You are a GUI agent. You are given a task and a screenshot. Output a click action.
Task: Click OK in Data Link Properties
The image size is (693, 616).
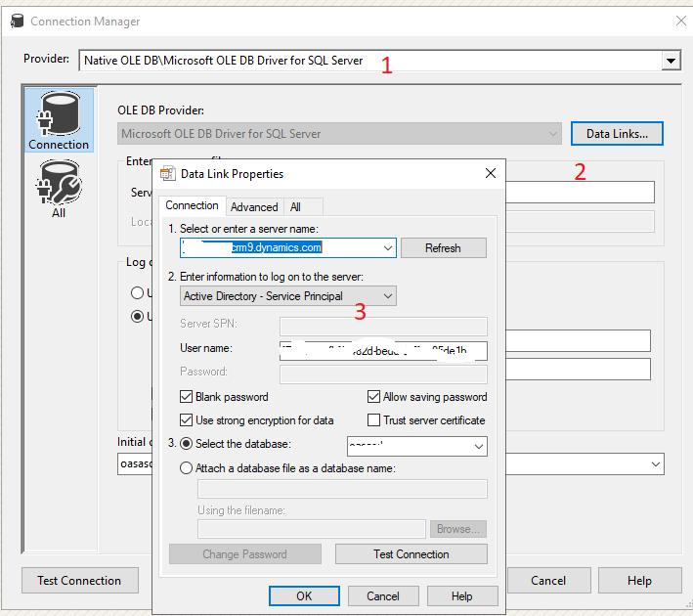click(x=304, y=596)
